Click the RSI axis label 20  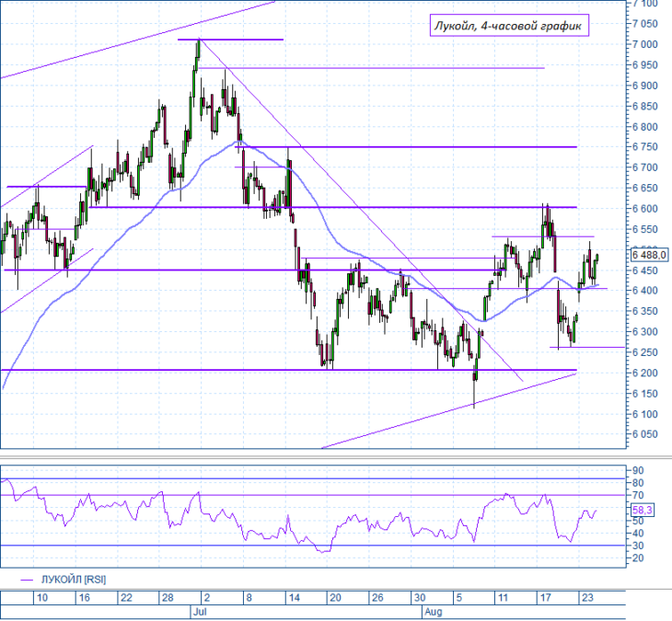pos(638,558)
